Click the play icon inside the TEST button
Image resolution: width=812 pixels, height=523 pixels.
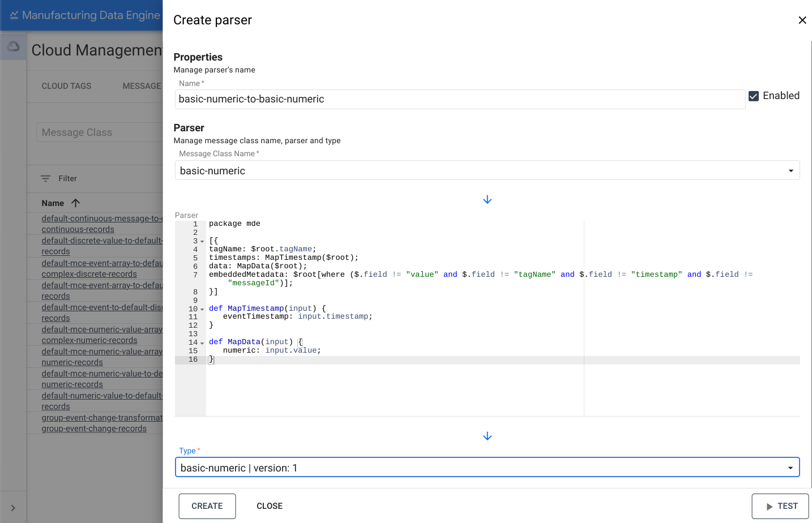tap(770, 505)
